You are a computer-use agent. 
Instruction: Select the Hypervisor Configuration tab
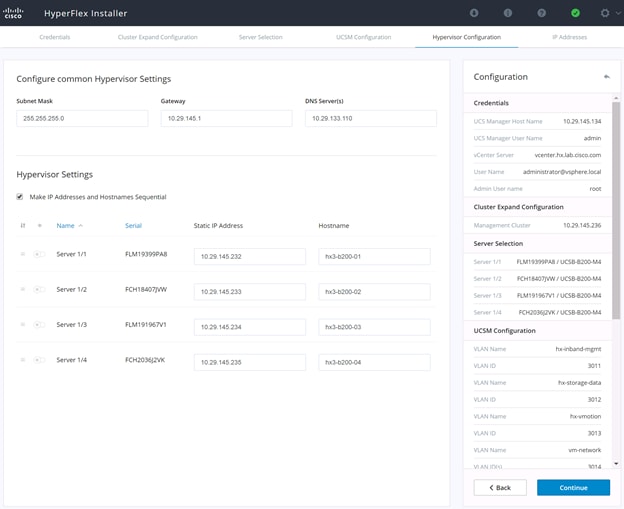tap(466, 37)
